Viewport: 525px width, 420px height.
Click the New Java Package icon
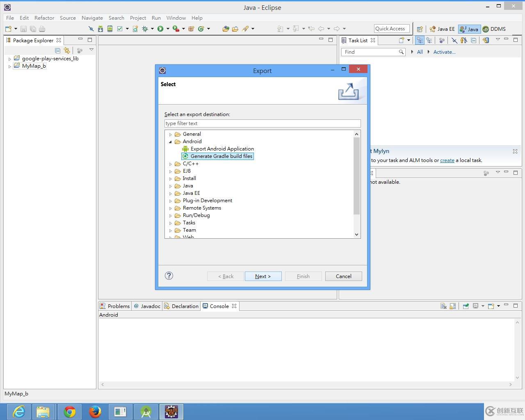[x=191, y=29]
